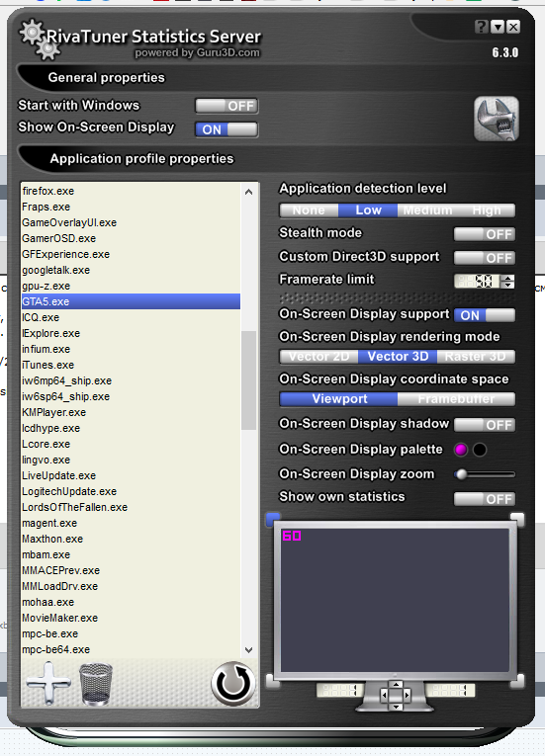Set detection level to Medium

tap(427, 210)
